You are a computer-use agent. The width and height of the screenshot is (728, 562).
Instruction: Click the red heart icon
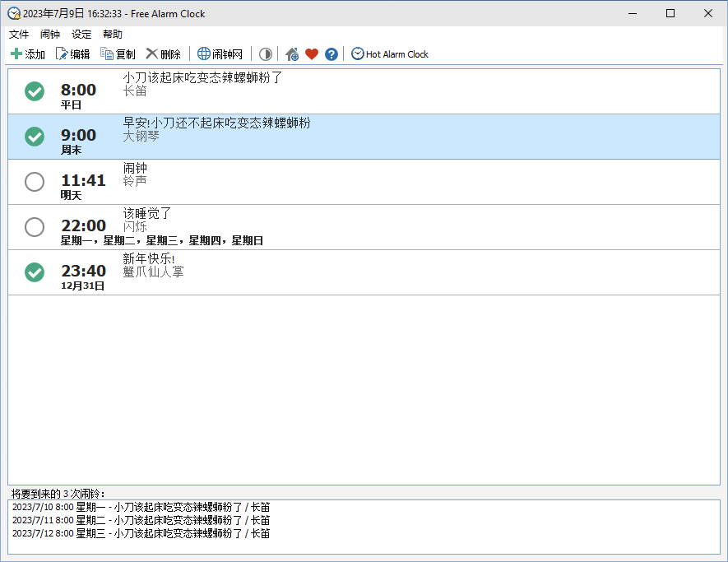pos(312,54)
